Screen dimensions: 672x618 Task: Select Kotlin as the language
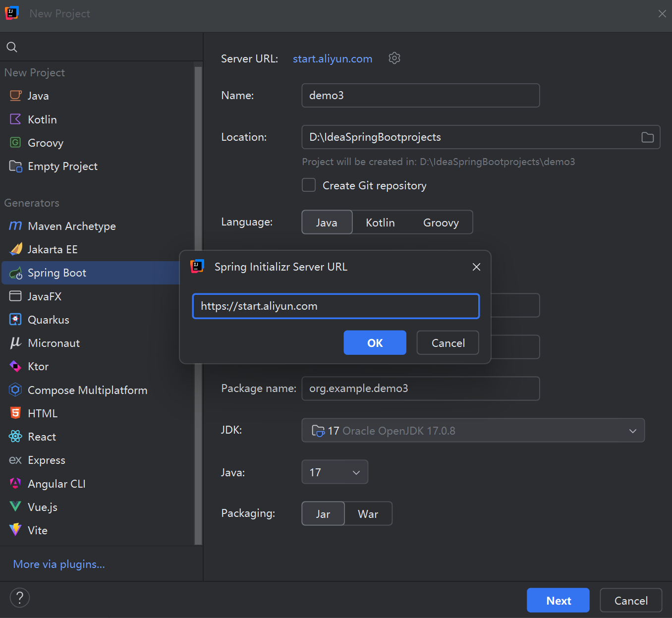(380, 223)
